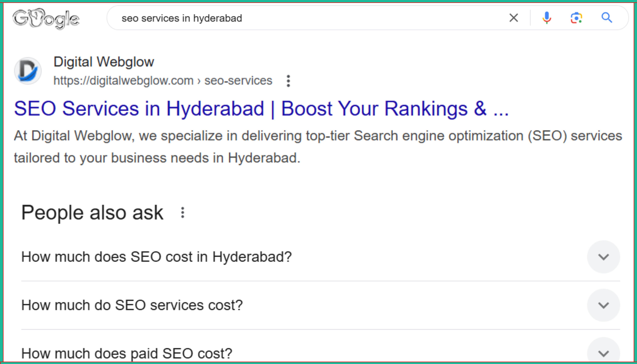This screenshot has width=637, height=364.
Task: Open search by image camera lens icon
Action: pos(577,18)
